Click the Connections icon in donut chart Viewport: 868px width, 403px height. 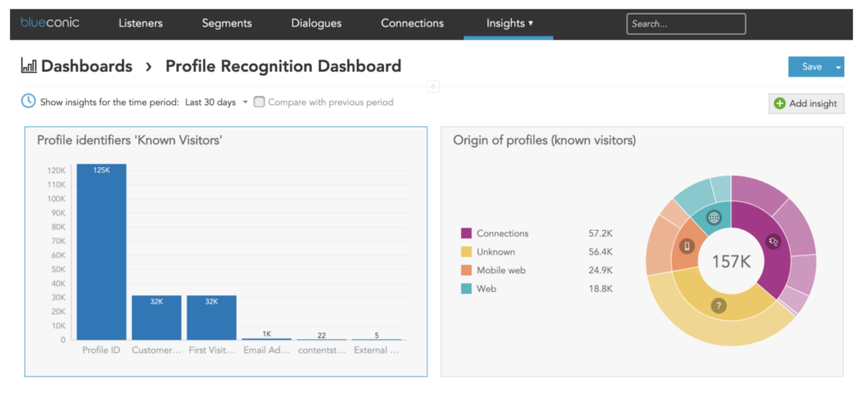(x=773, y=242)
